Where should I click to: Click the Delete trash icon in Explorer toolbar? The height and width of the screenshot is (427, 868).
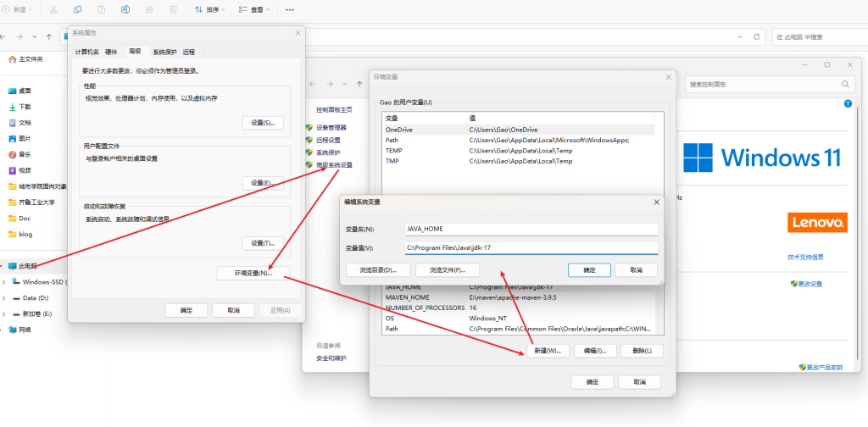(x=173, y=9)
